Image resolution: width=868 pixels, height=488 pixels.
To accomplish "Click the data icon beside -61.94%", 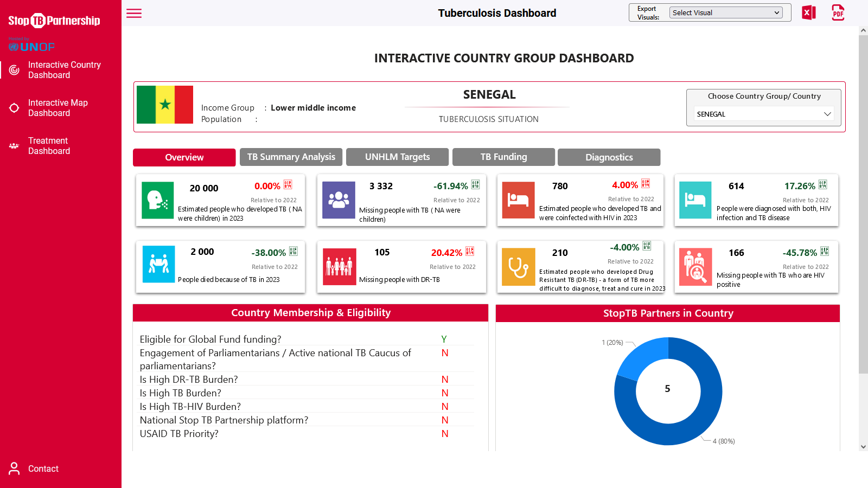I will pyautogui.click(x=475, y=185).
